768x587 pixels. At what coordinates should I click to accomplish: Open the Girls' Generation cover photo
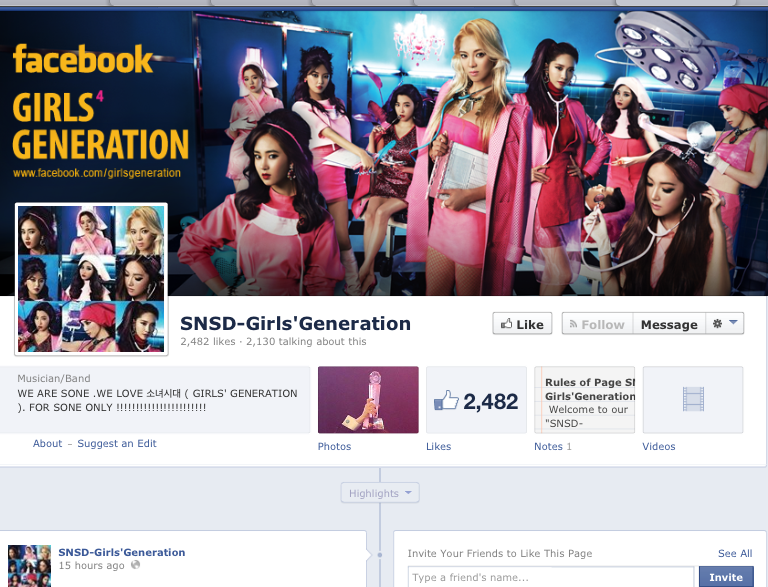384,153
